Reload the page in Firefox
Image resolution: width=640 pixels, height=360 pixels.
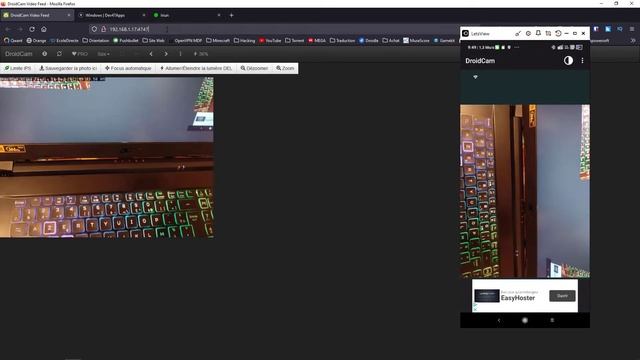32,29
